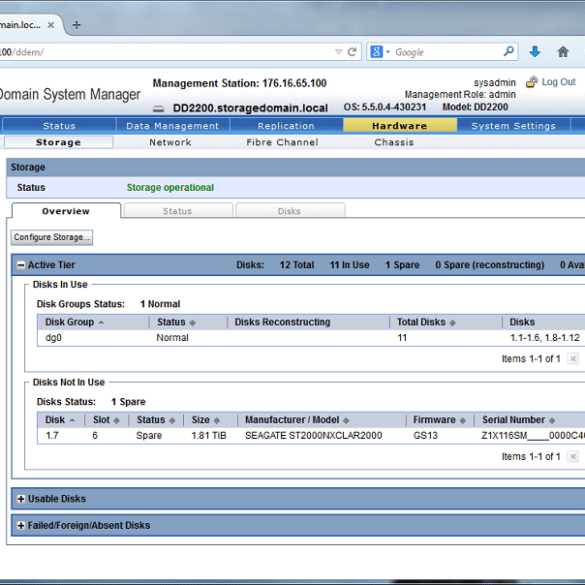Open a new browser tab
Screen dimensions: 585x585
(76, 25)
